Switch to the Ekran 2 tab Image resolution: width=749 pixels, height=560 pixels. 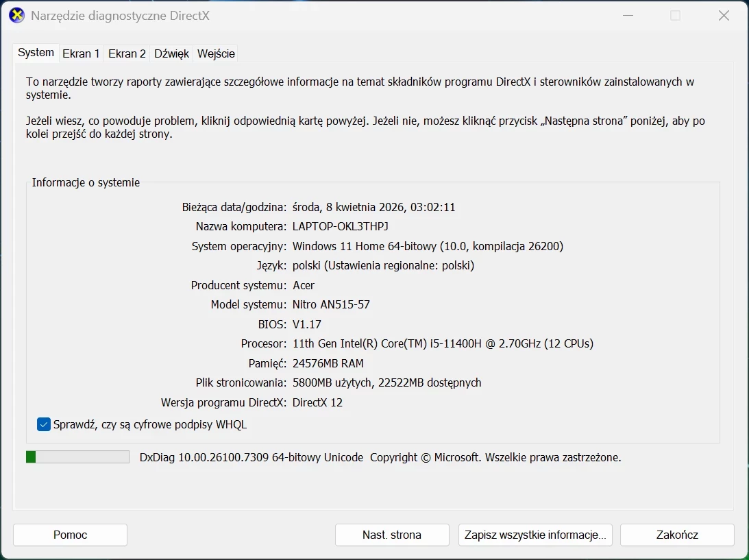(x=126, y=53)
